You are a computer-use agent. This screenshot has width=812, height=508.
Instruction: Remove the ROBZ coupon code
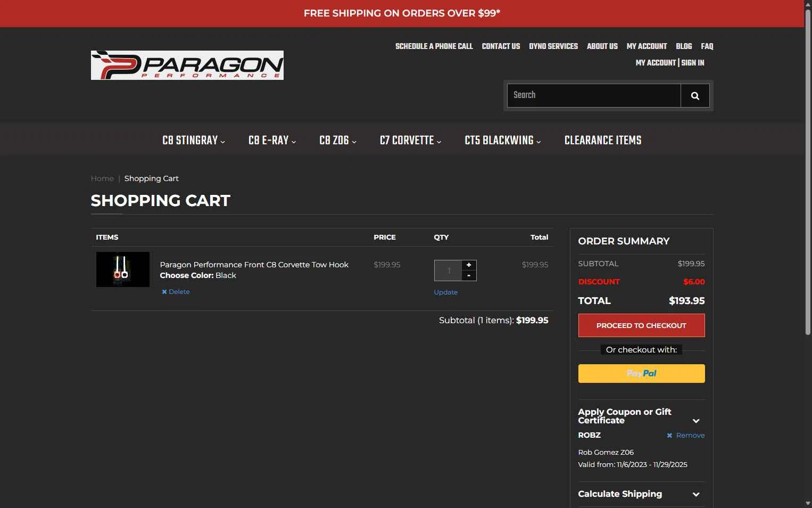click(685, 436)
